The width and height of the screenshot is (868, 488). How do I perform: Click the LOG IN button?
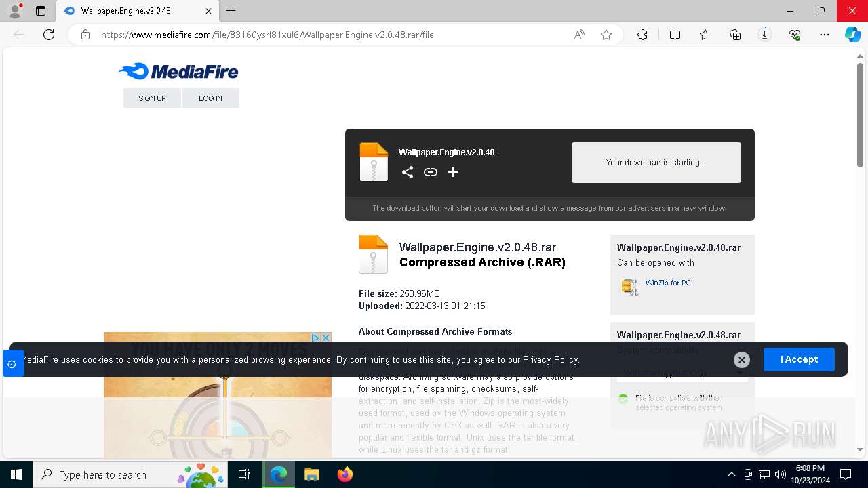(210, 98)
